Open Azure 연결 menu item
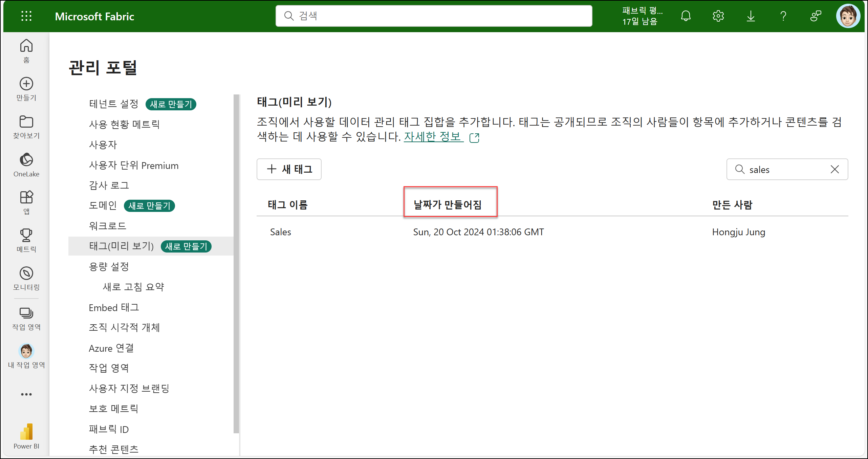The image size is (868, 459). coord(111,348)
